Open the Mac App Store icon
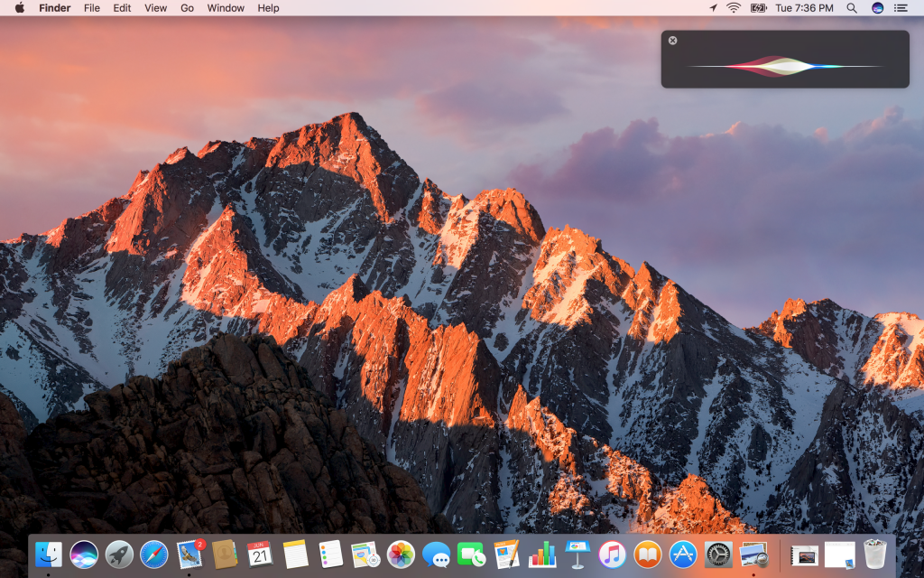The width and height of the screenshot is (924, 578). (682, 554)
